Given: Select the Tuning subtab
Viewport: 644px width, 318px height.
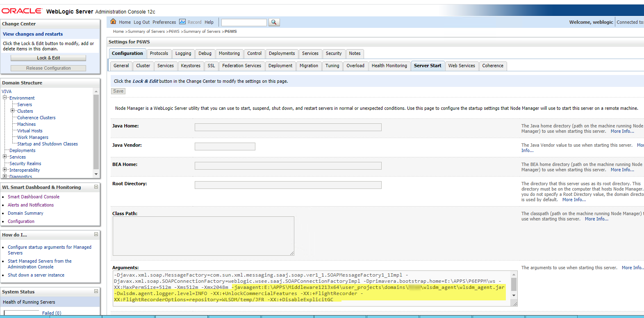Looking at the screenshot, I should coord(332,66).
